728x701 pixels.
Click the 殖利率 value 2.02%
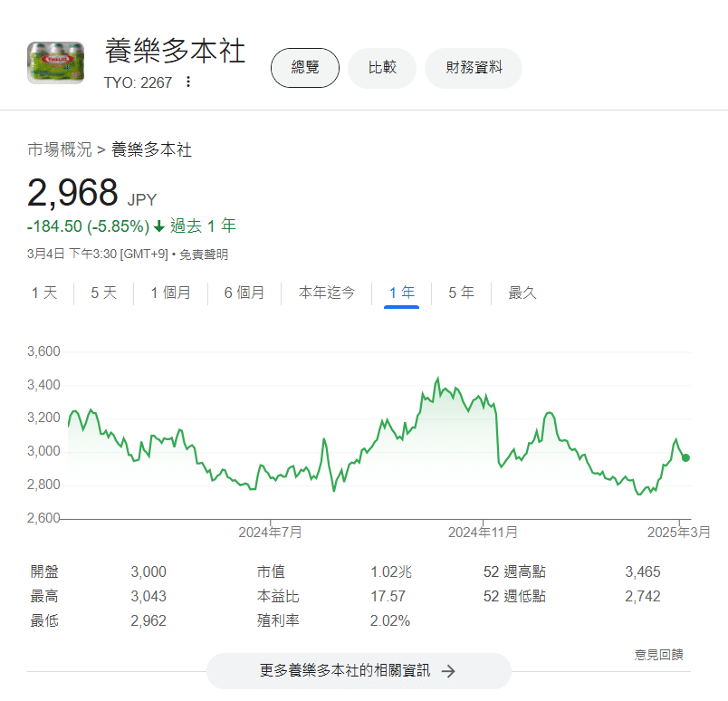pyautogui.click(x=390, y=621)
